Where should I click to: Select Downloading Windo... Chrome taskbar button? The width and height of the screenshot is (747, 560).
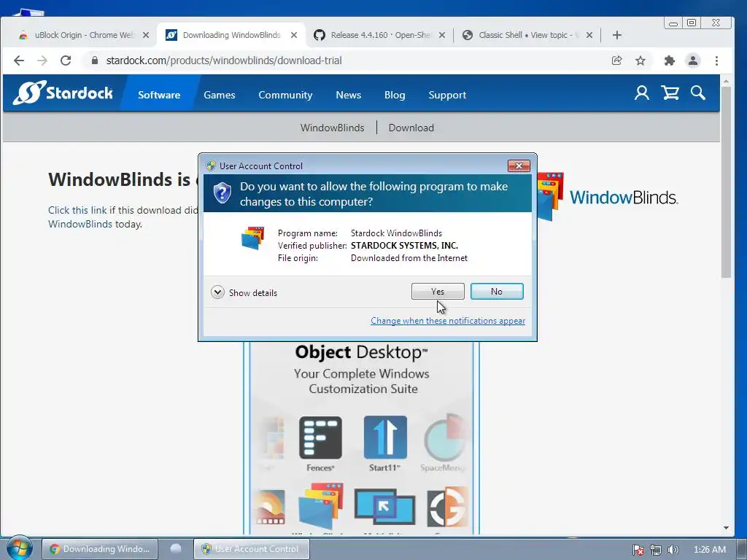(99, 548)
